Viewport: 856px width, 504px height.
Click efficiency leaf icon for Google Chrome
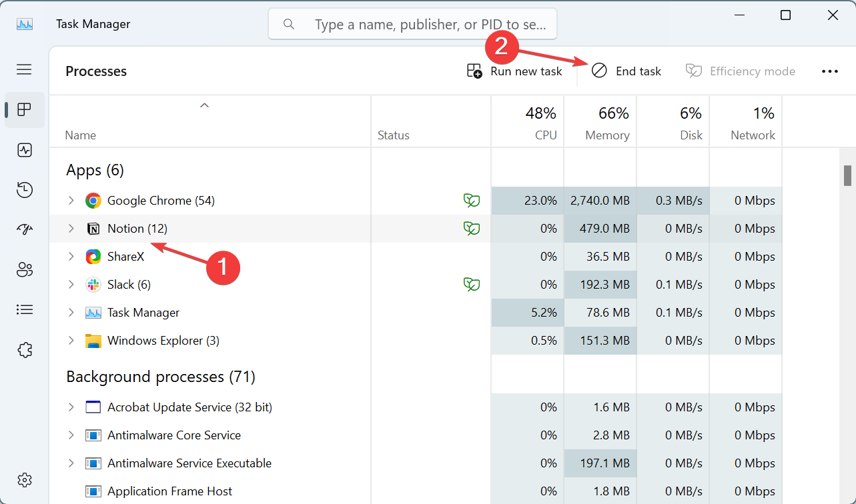472,201
